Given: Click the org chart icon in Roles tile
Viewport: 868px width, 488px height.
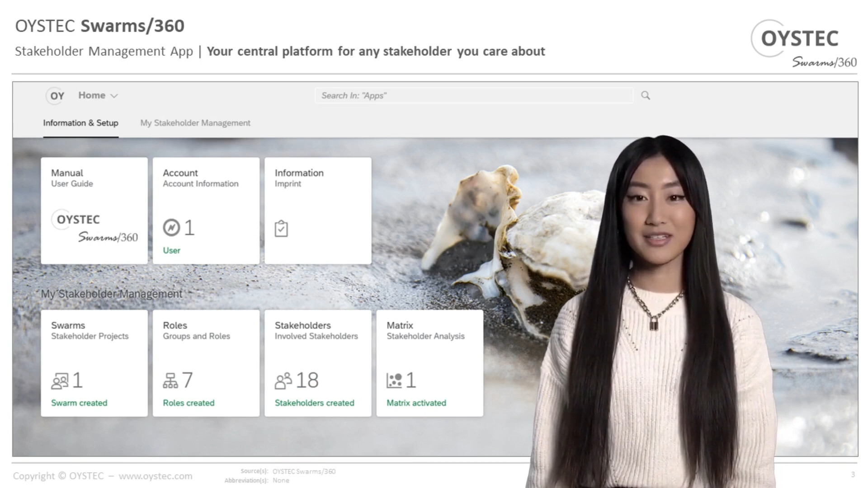Looking at the screenshot, I should pyautogui.click(x=170, y=381).
